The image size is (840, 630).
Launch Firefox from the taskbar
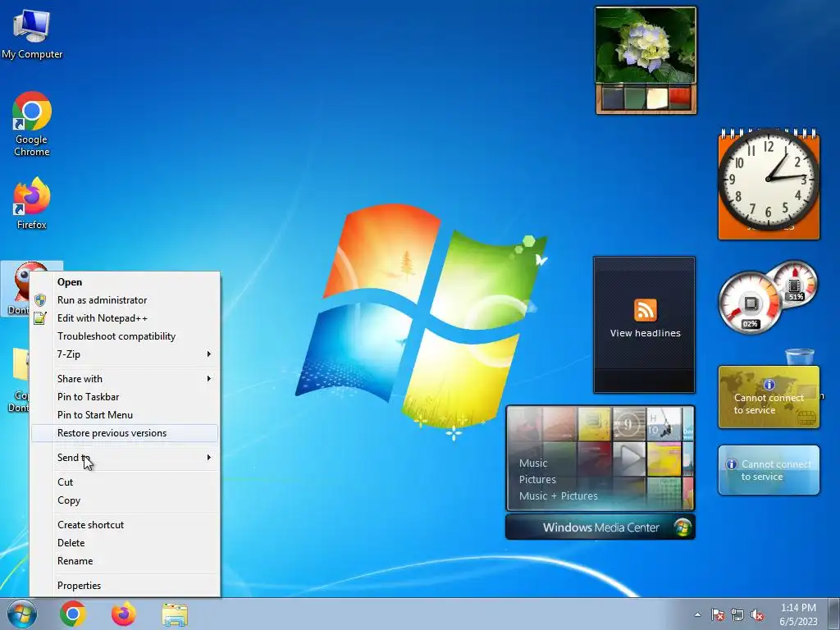tap(123, 614)
